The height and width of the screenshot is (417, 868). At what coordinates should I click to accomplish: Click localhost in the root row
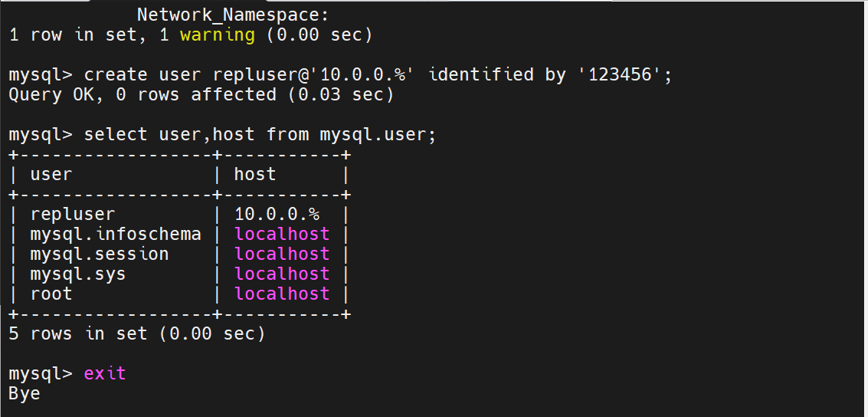[x=282, y=294]
